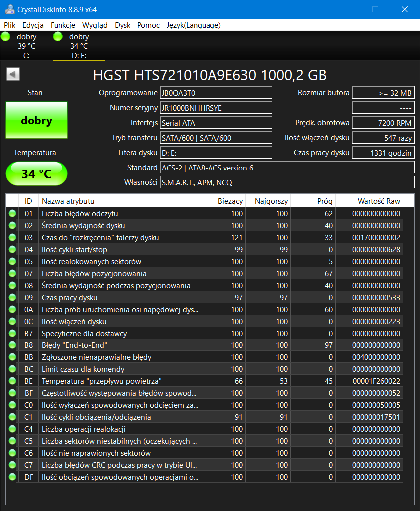The width and height of the screenshot is (420, 511).
Task: Click the buffer size field >= 32 MB
Action: tap(383, 93)
